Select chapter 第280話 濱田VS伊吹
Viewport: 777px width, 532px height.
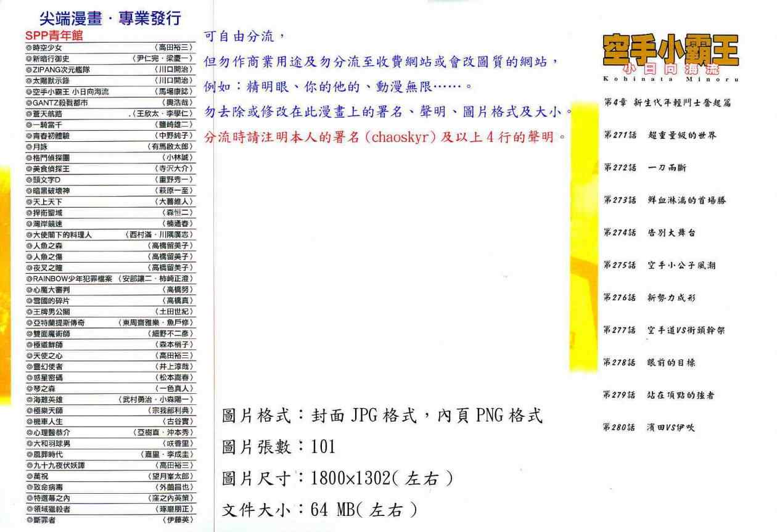[x=649, y=427]
